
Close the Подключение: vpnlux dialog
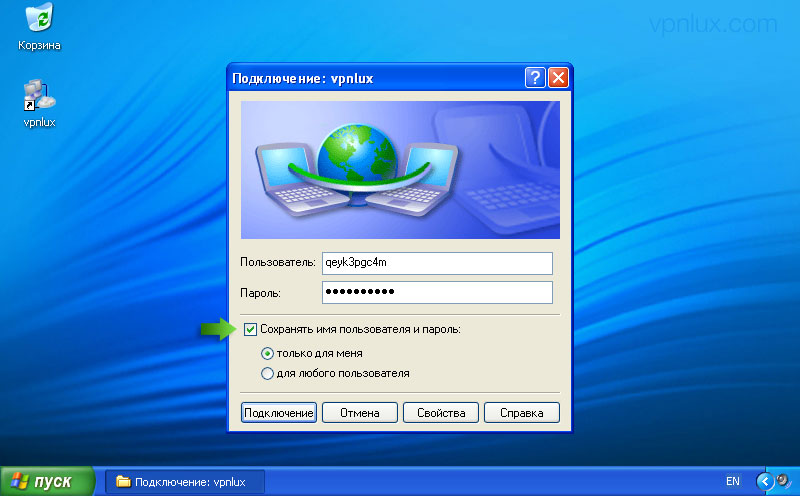(x=558, y=78)
